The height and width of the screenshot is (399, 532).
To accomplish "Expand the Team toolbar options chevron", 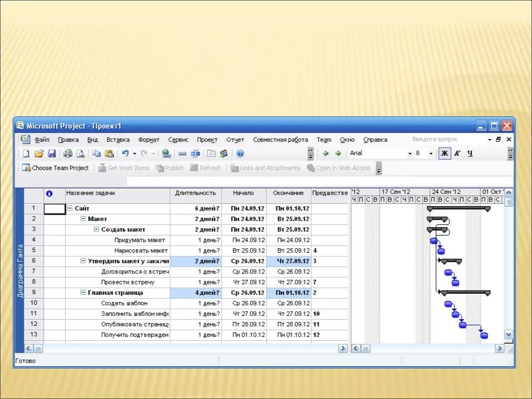I will [x=379, y=168].
